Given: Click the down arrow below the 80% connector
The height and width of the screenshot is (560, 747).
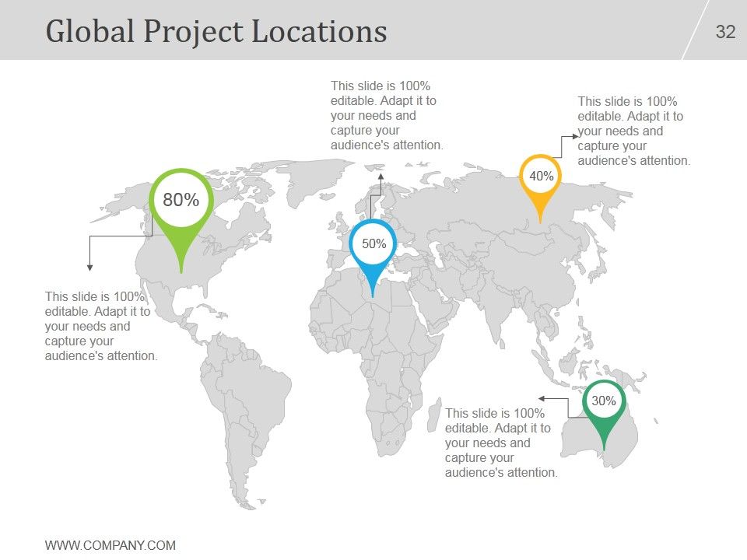Looking at the screenshot, I should (x=89, y=268).
